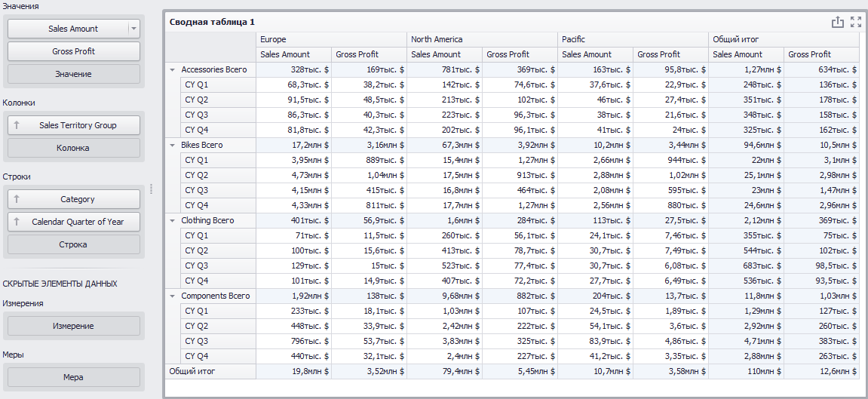This screenshot has width=868, height=399.
Task: Click the 1,6млн $ Clothing North America cell
Action: point(444,221)
